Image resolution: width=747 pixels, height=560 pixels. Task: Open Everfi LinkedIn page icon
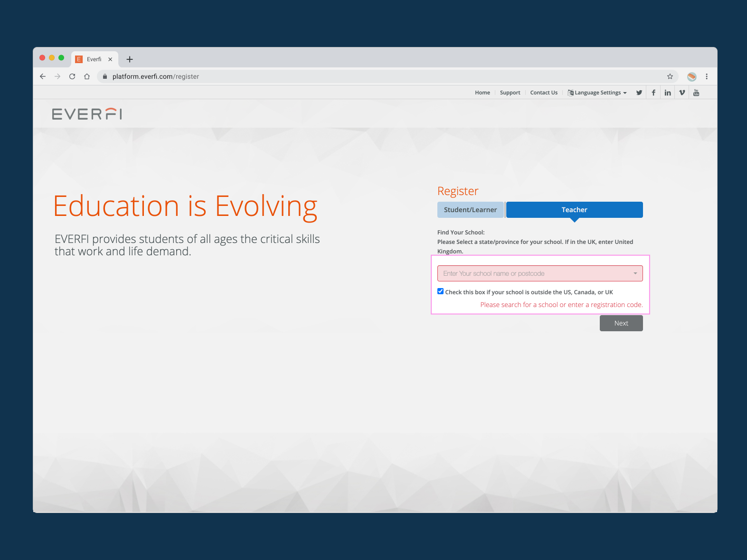point(668,93)
